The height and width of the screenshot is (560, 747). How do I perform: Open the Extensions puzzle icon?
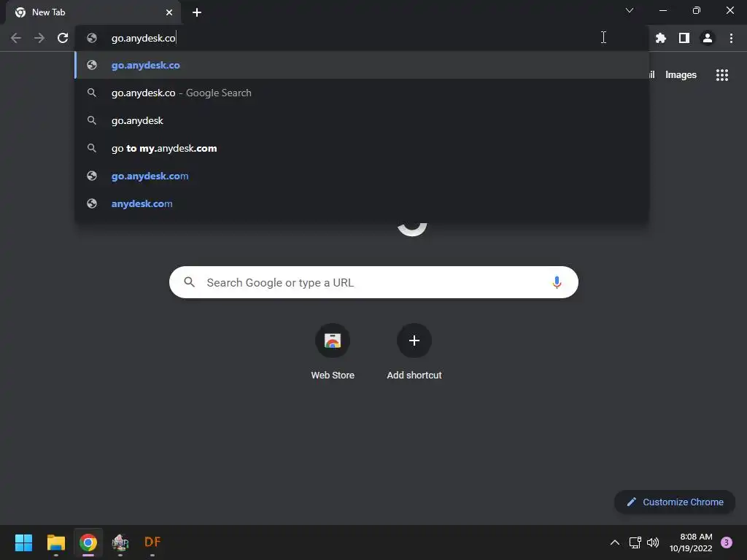(x=660, y=38)
